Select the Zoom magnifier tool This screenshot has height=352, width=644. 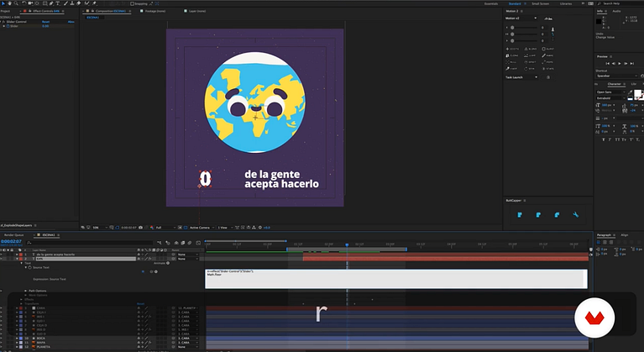pos(16,3)
